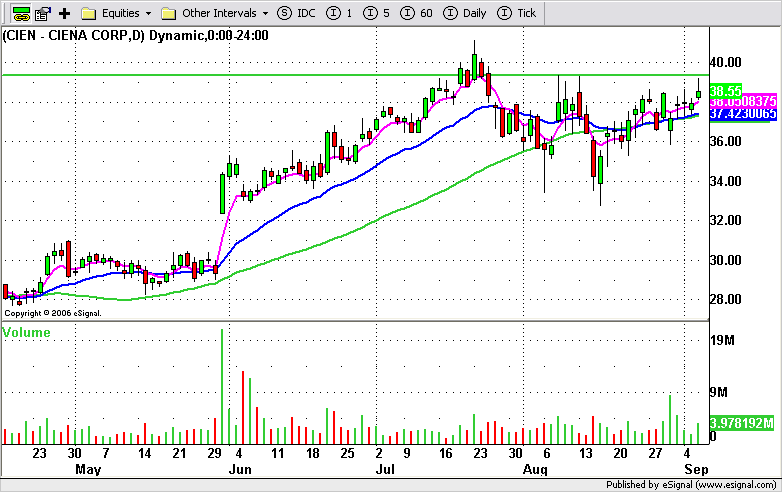Click the Published by eSignal footer text

coord(691,485)
